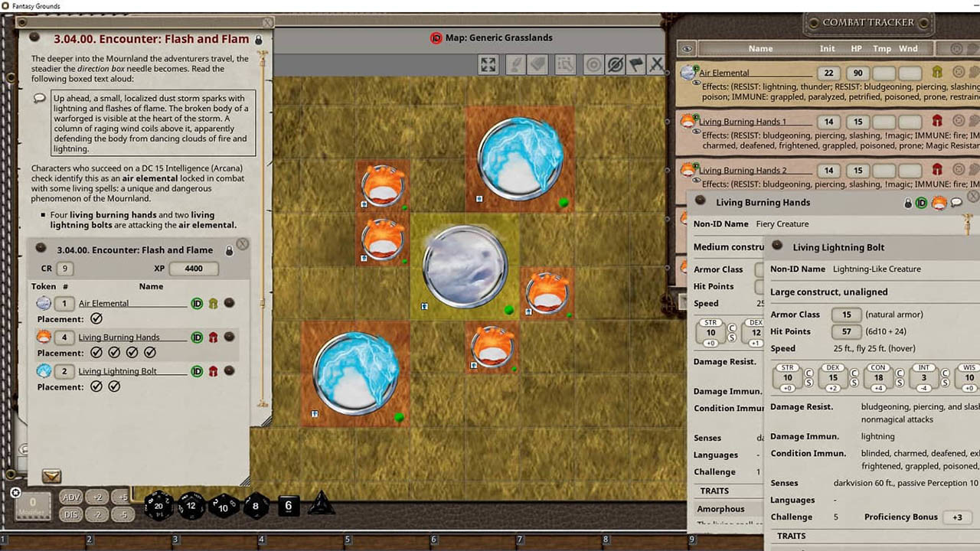Click the speech bubble icon on Living Burning Hands sheet
The height and width of the screenshot is (551, 980).
(x=956, y=203)
